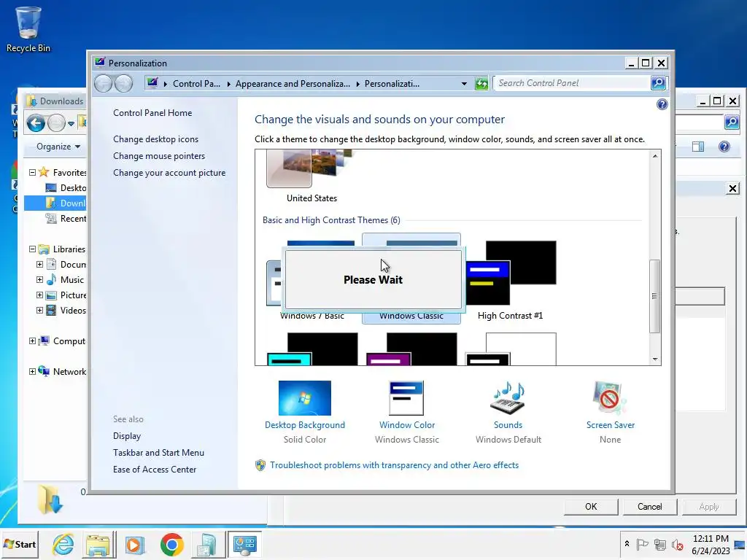Click the Personalization forward arrow button
This screenshot has height=560, width=747.
point(123,84)
